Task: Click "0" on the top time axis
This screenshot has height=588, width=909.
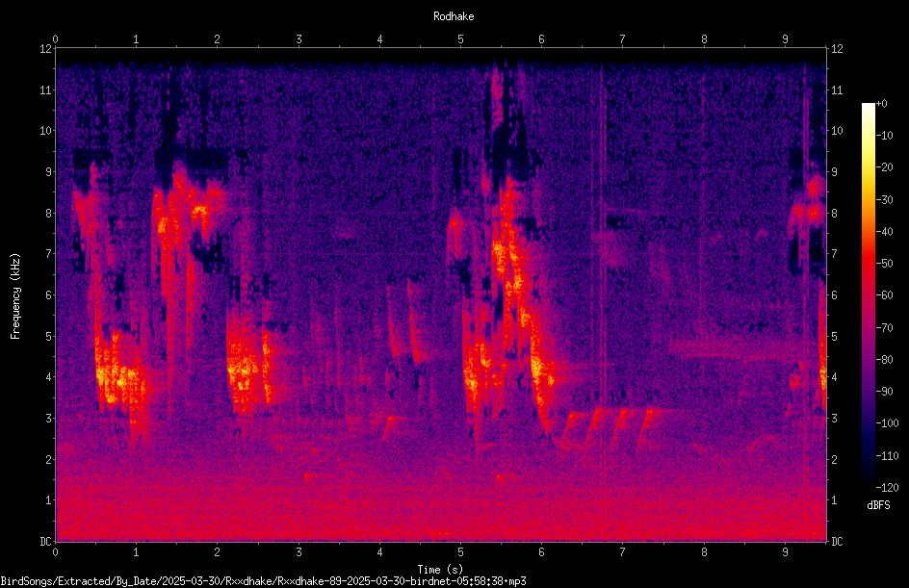Action: coord(55,39)
